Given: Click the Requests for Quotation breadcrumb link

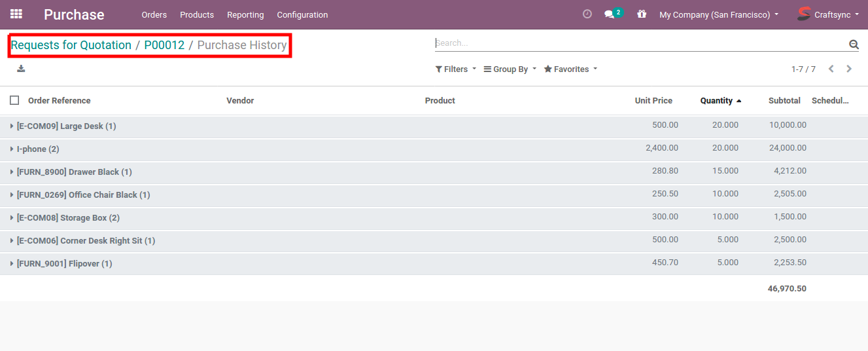Looking at the screenshot, I should [x=71, y=45].
